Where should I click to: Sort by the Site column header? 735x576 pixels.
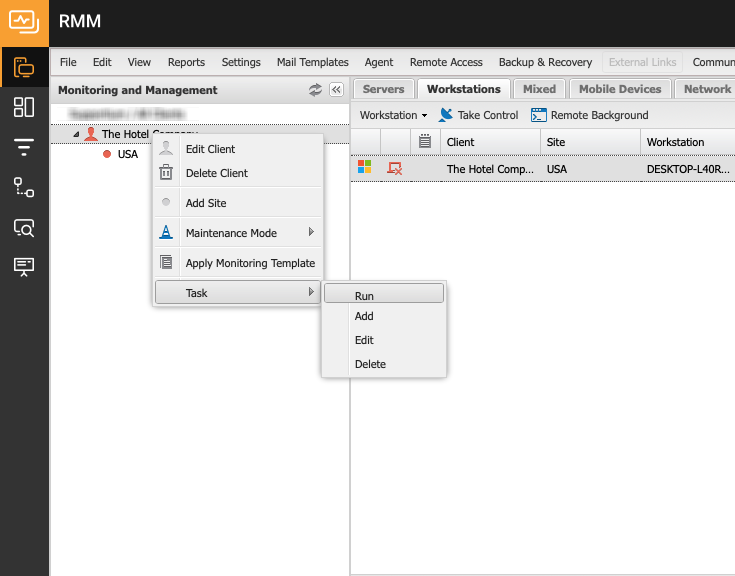tap(591, 142)
